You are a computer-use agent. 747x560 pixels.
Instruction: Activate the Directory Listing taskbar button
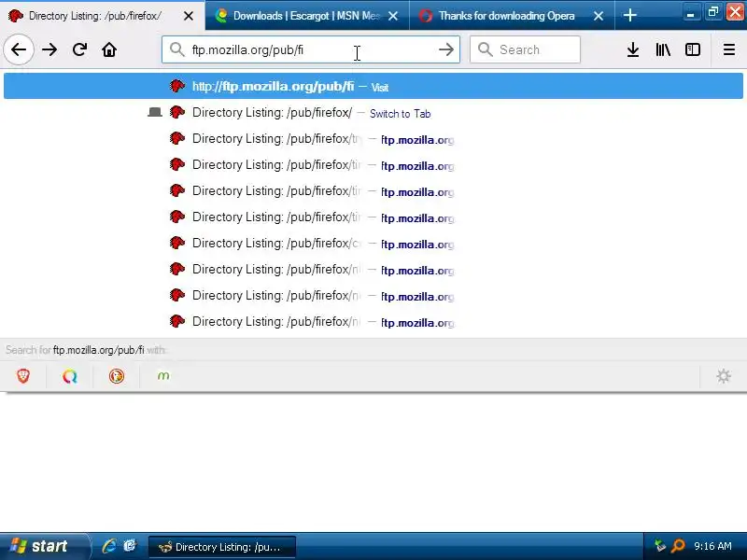(222, 547)
